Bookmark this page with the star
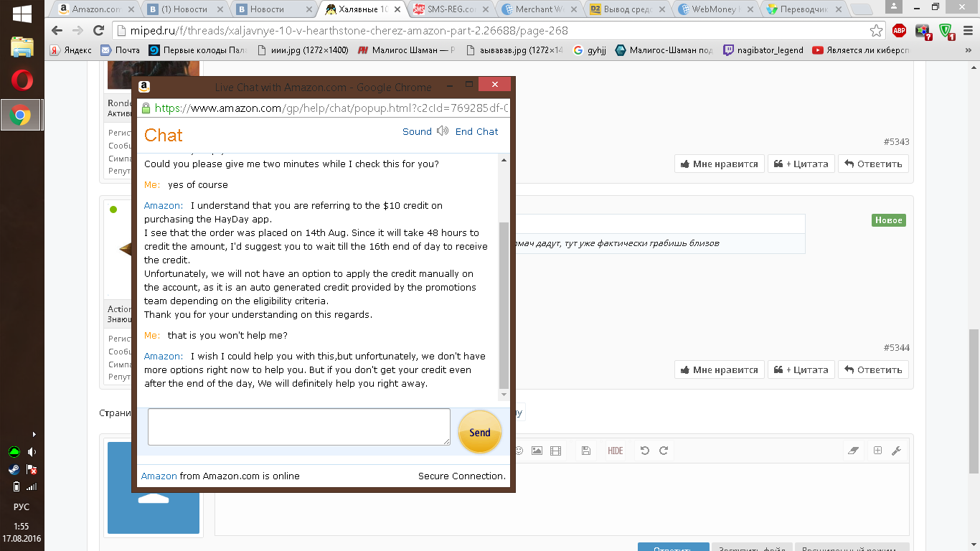The height and width of the screenshot is (551, 980). (x=876, y=31)
